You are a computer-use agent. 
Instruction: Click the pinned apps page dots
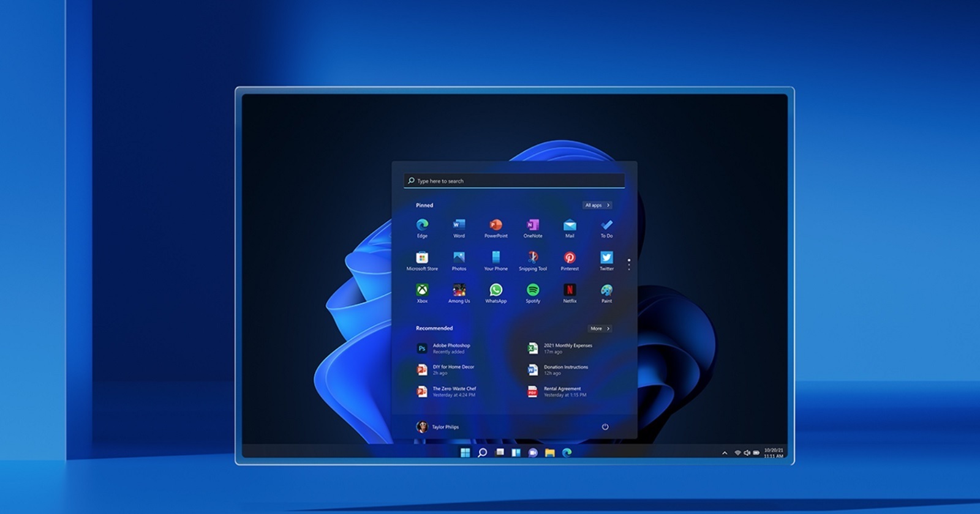click(x=629, y=264)
